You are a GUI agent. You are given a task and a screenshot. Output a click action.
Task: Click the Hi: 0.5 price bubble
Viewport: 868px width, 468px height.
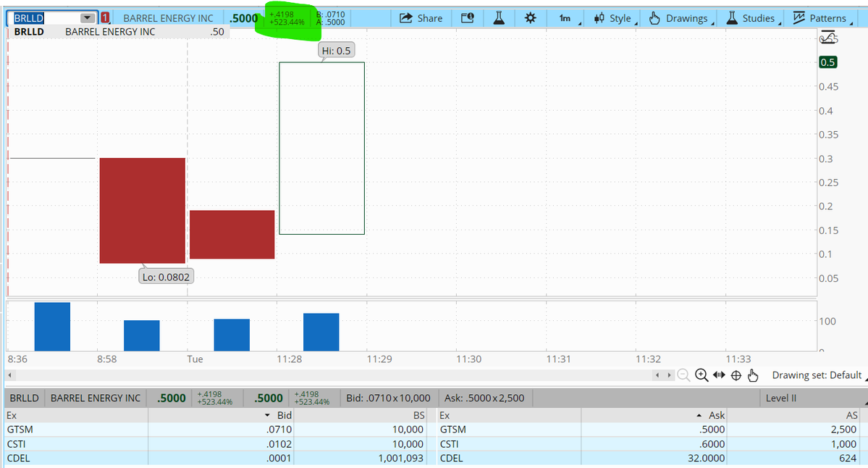coord(336,51)
